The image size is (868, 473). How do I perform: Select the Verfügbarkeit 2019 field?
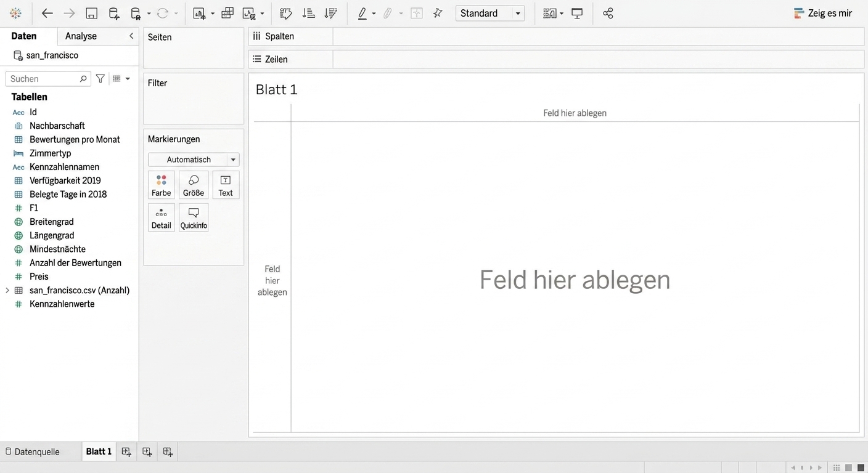[65, 180]
